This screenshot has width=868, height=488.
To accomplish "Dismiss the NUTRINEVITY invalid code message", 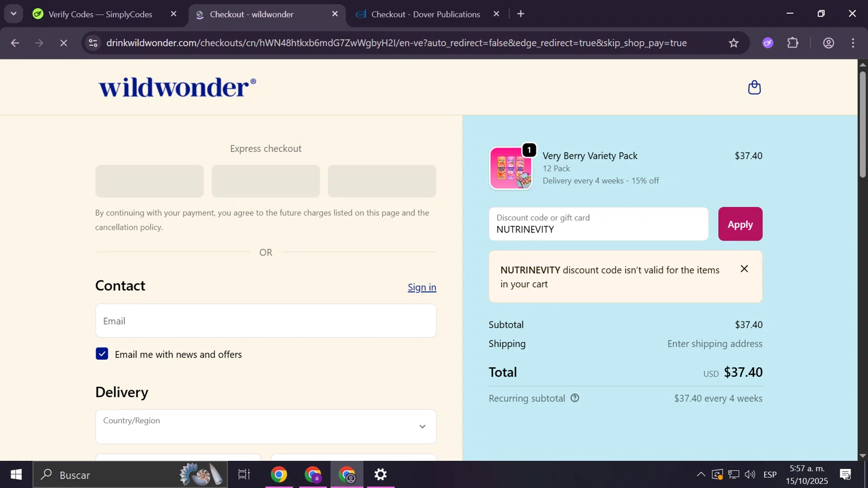I will pyautogui.click(x=744, y=269).
